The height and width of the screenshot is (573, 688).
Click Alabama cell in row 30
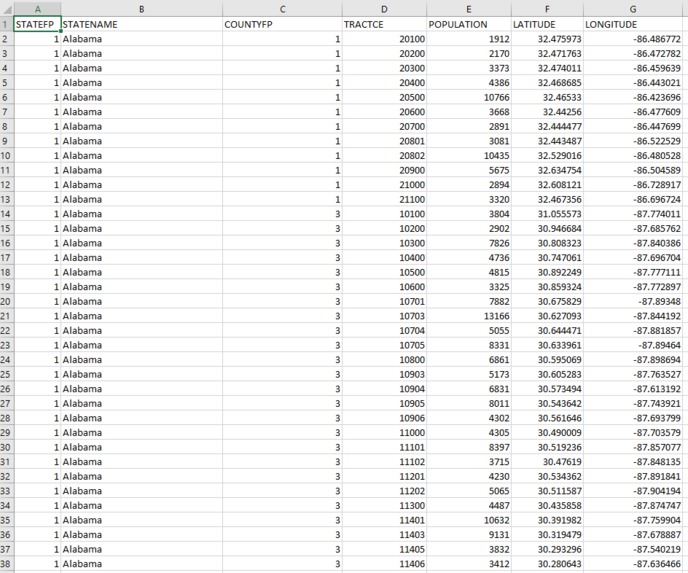click(x=141, y=447)
